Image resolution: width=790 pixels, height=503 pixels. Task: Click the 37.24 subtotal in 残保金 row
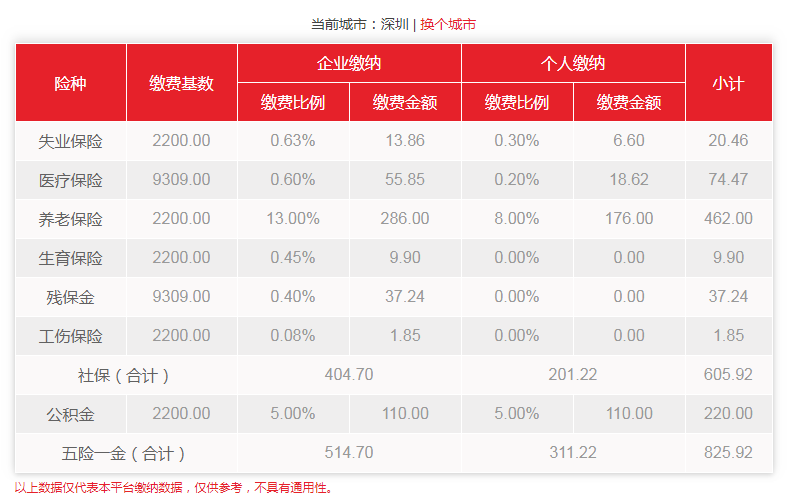729,297
